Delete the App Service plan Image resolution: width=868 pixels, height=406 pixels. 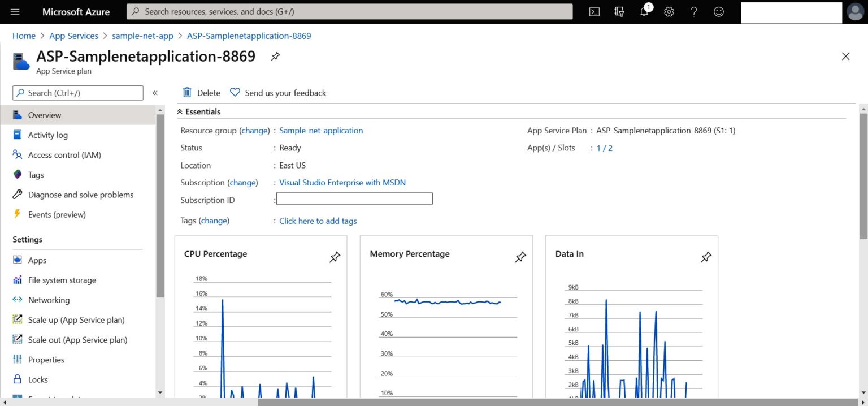click(201, 92)
